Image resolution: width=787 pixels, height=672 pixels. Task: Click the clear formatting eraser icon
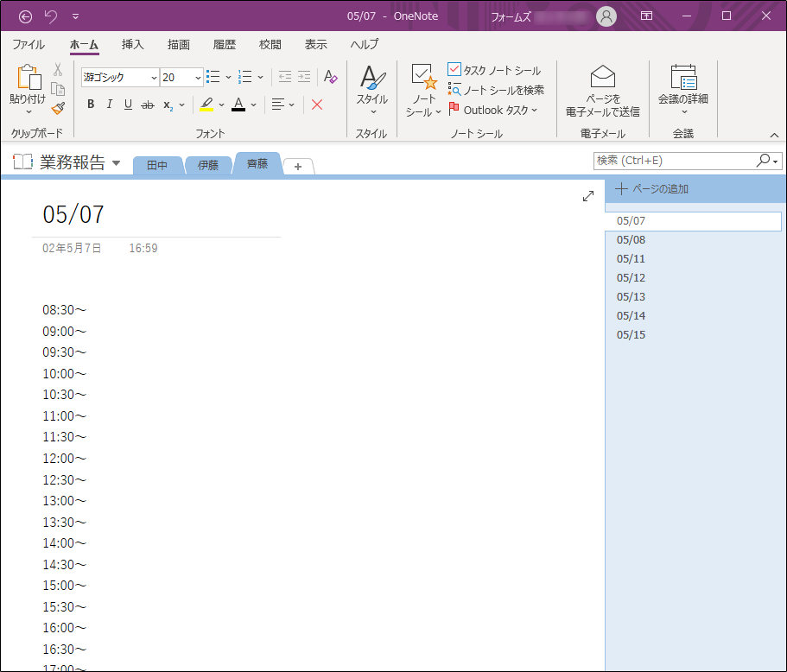(x=330, y=77)
